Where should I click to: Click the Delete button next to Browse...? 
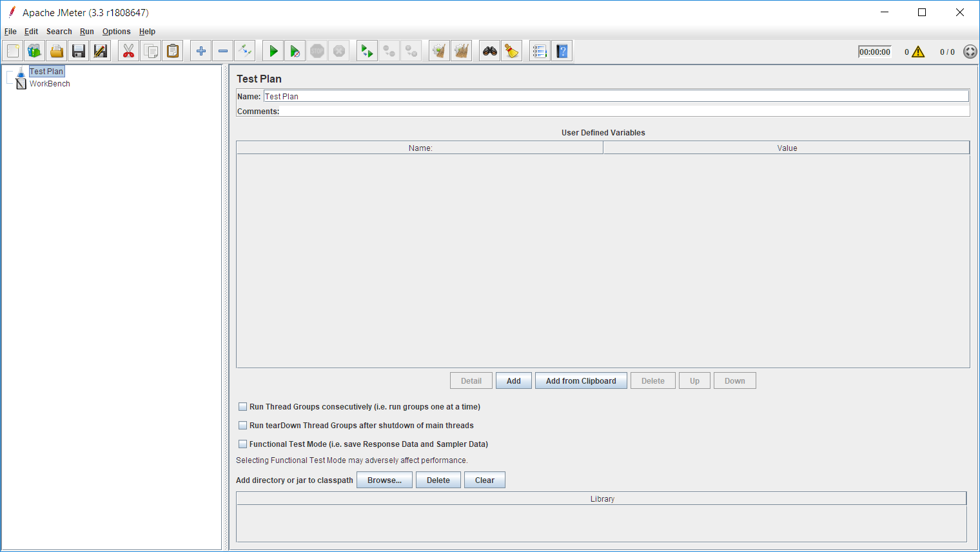(438, 480)
